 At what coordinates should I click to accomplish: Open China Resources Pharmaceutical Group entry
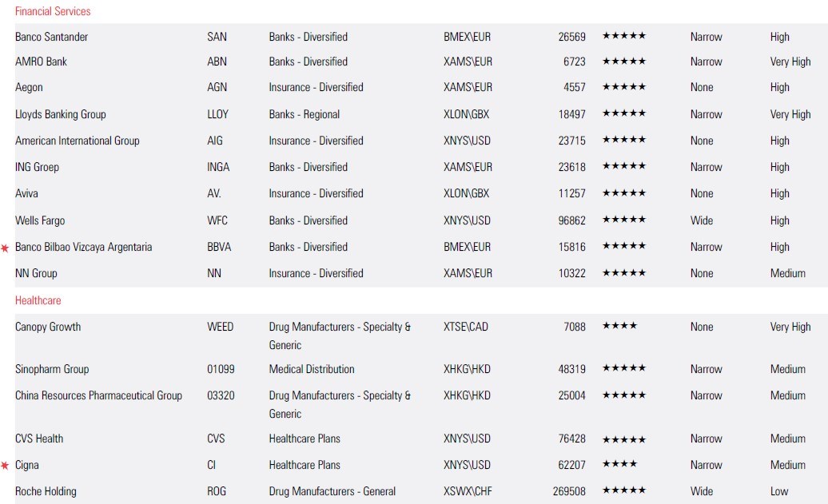(98, 395)
